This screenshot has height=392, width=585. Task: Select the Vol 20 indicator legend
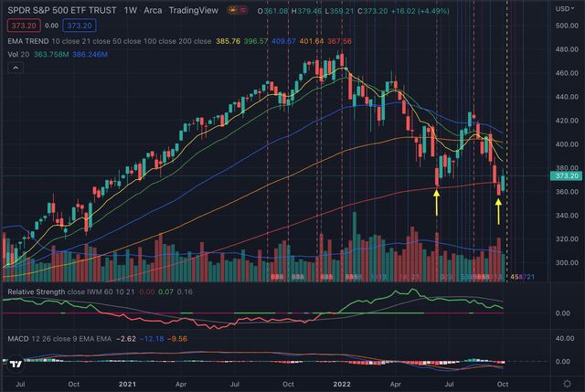[18, 55]
